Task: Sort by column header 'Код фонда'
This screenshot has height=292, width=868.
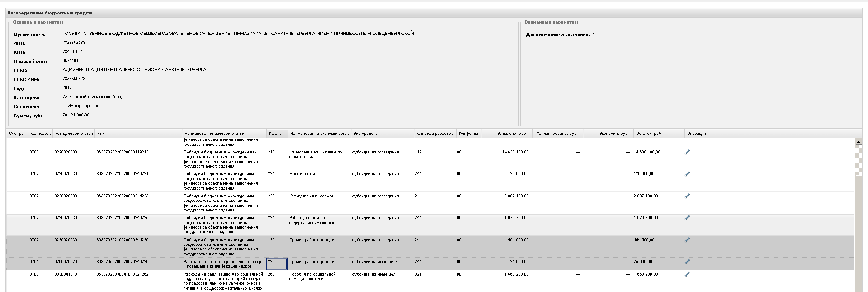Action: click(468, 134)
